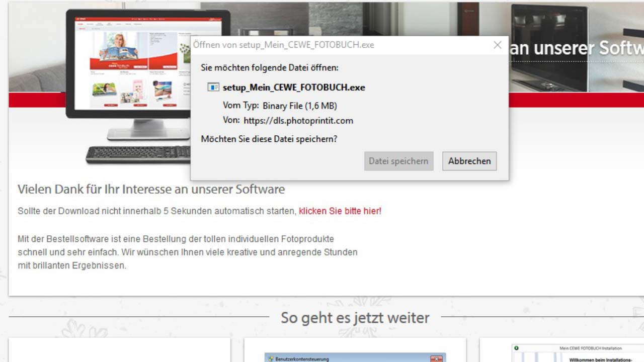Screen dimensions: 644x362
Task: Click the black keyboard image
Action: pyautogui.click(x=138, y=153)
